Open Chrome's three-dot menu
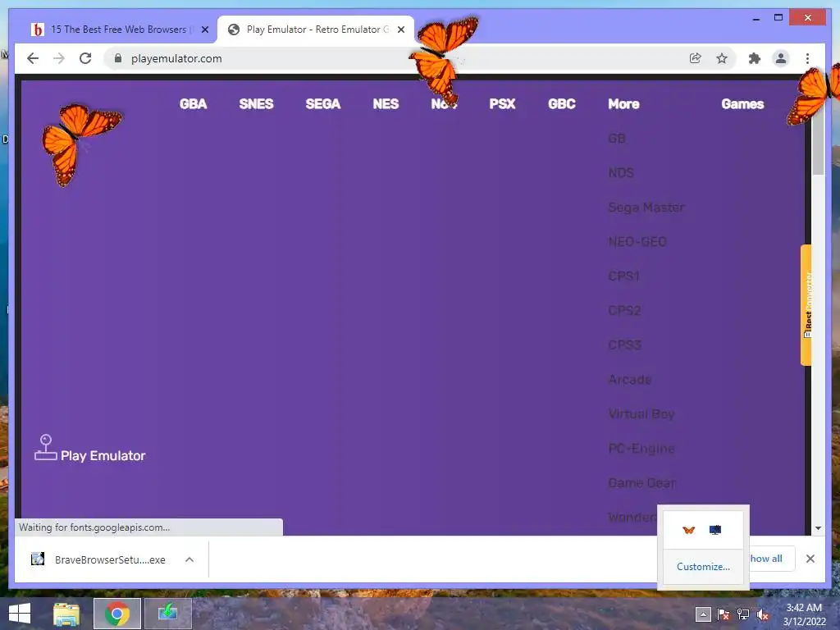 (x=807, y=58)
